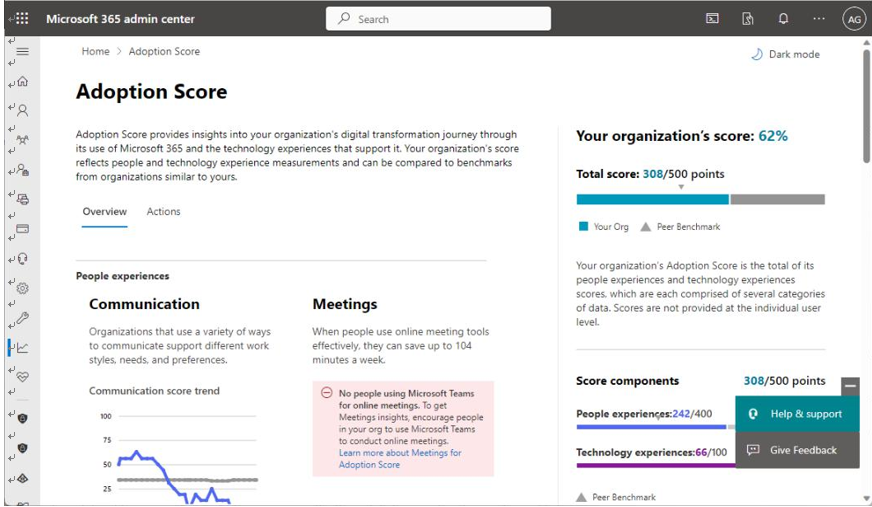Click the Peer Benchmark legend under total score

(x=680, y=227)
